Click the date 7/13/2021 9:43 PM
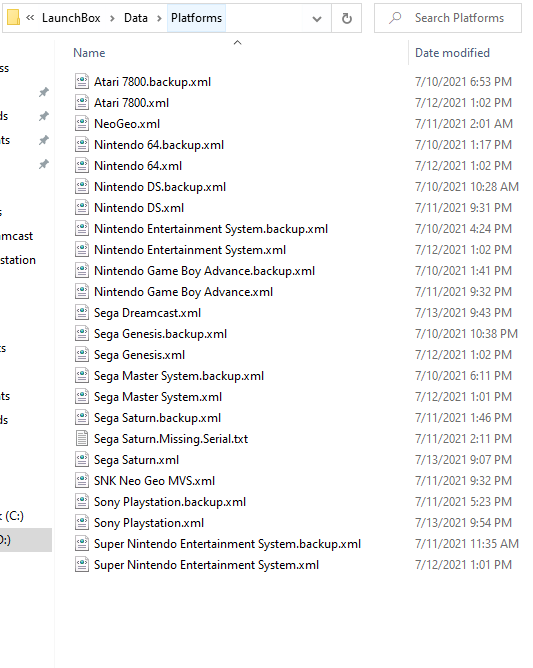Image resolution: width=533 pixels, height=668 pixels. tap(463, 313)
